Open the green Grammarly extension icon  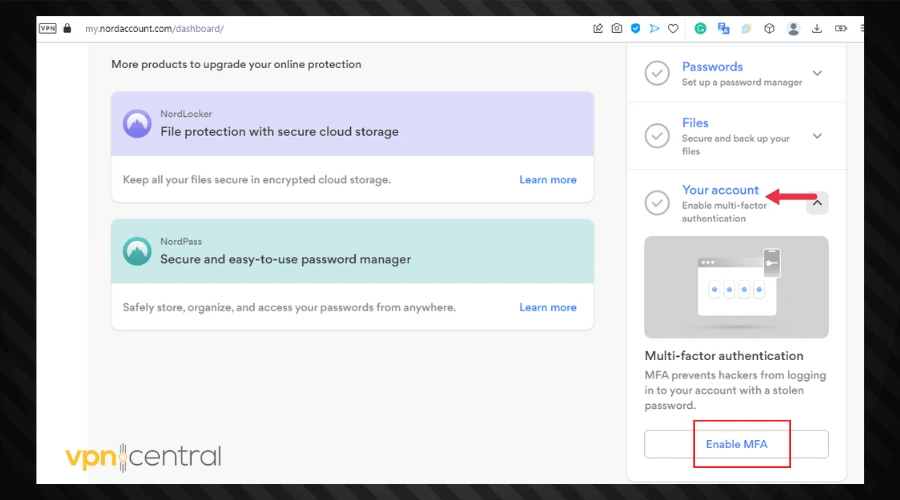click(700, 28)
